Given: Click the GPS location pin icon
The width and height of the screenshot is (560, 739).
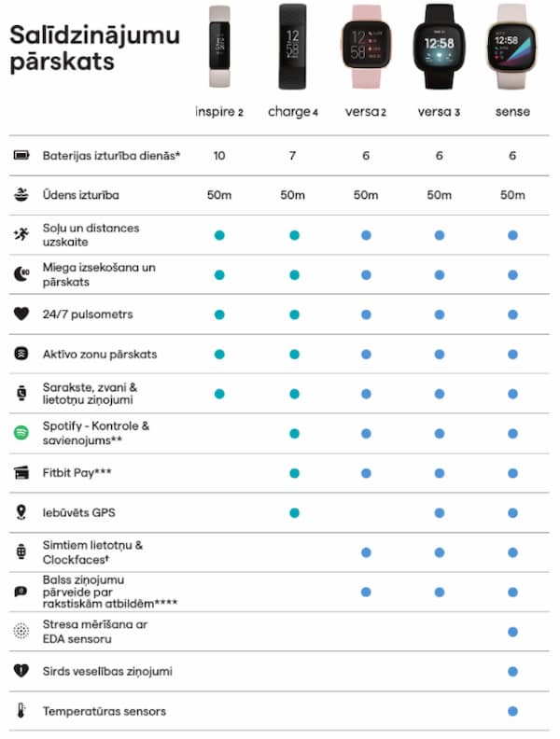Looking at the screenshot, I should [x=21, y=512].
